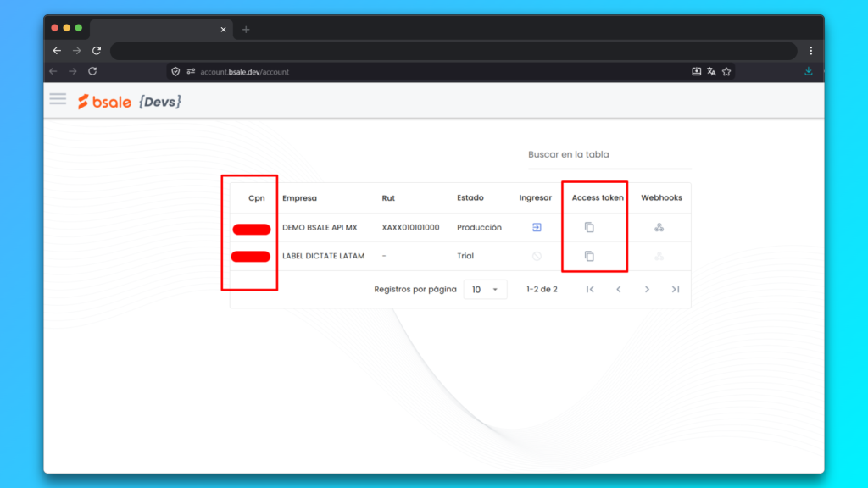Click the inner toolbar back arrow

tap(53, 71)
